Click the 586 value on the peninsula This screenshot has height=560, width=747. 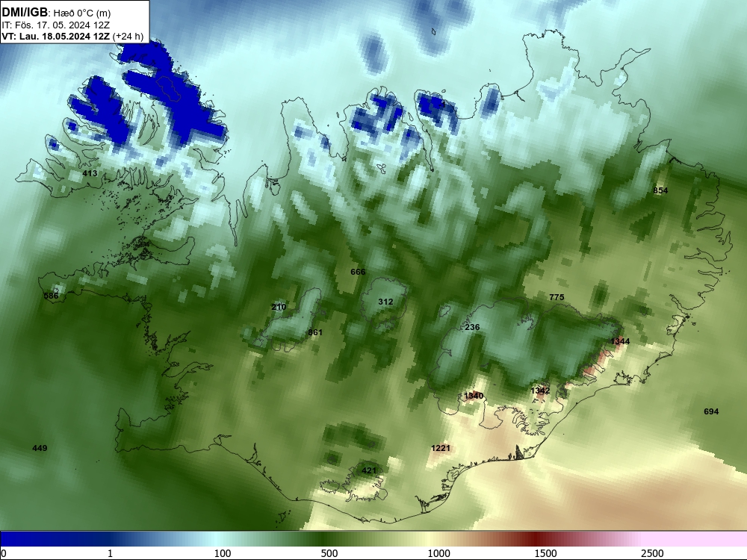[x=51, y=296]
